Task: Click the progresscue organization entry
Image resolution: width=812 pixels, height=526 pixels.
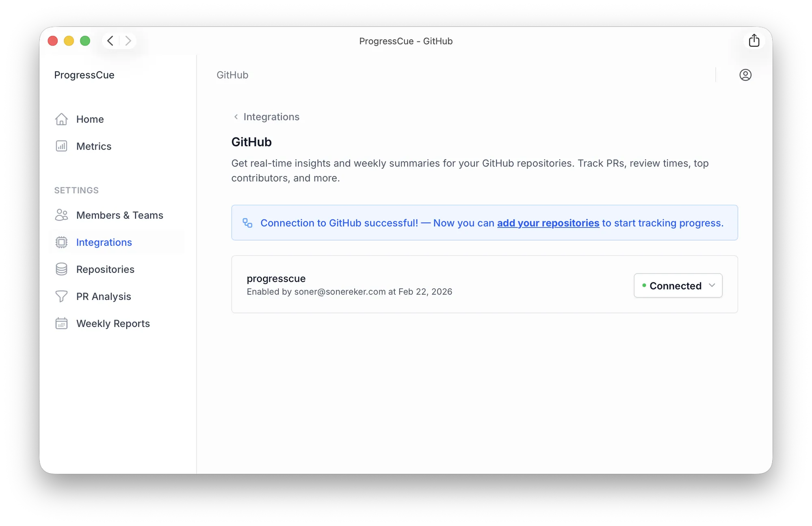Action: click(x=276, y=279)
